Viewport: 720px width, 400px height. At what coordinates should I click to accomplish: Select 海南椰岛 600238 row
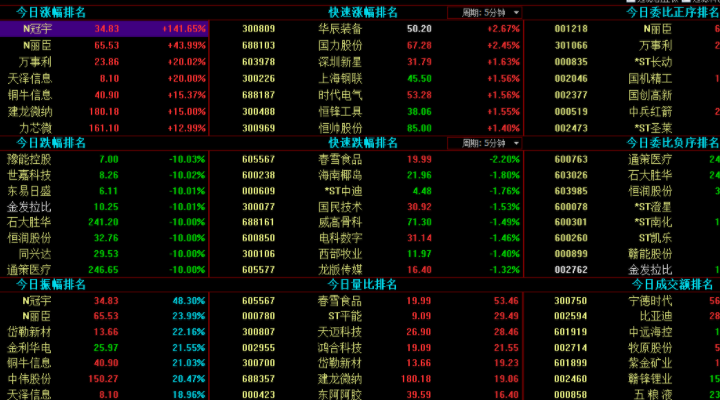pyautogui.click(x=366, y=175)
